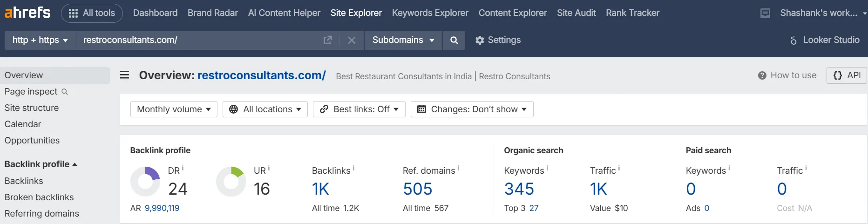Click info icon next to DR
The width and height of the screenshot is (868, 224).
[x=183, y=168]
